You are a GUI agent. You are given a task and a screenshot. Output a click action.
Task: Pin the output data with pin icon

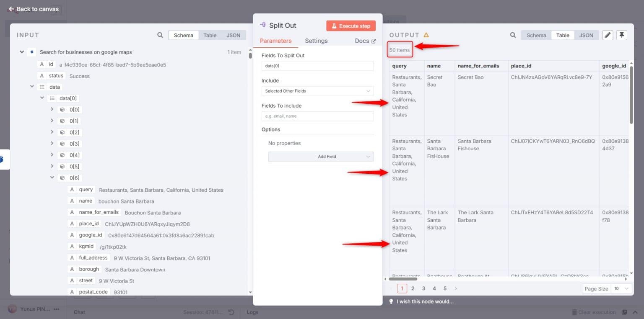click(x=622, y=35)
